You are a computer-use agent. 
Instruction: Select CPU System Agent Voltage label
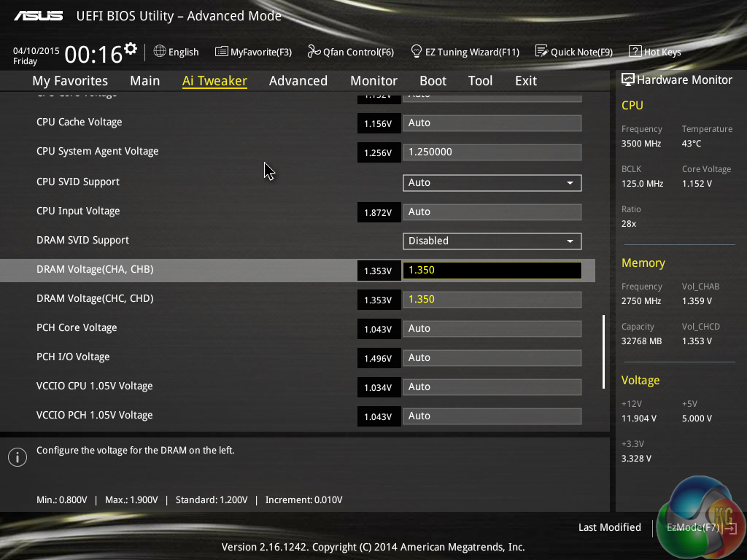pos(97,152)
